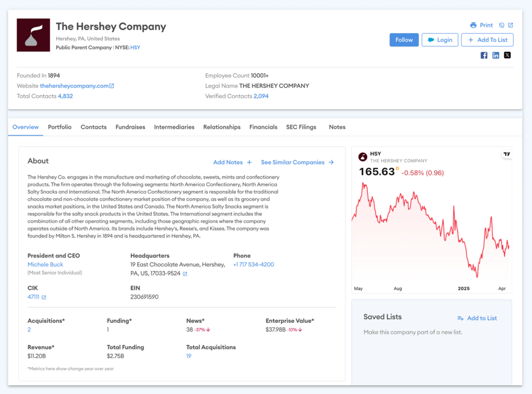Click Total Acquisitions value 19

(x=189, y=356)
